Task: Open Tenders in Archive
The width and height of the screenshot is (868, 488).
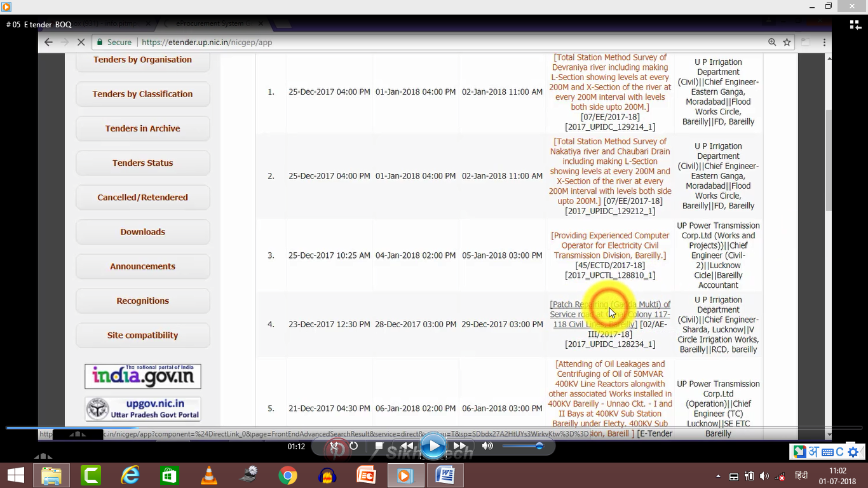Action: pyautogui.click(x=142, y=128)
